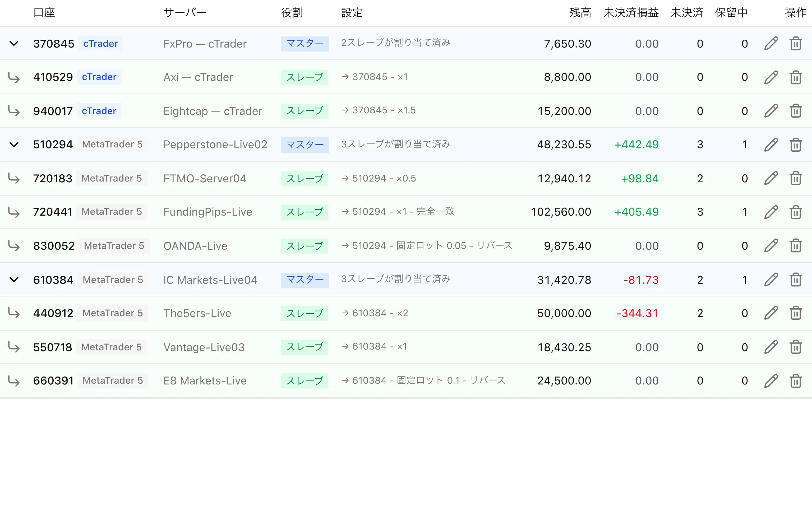Click the 役割 column header

pyautogui.click(x=292, y=13)
